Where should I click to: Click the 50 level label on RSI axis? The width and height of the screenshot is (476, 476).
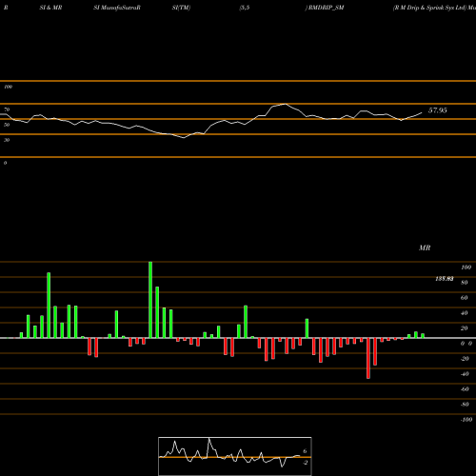pos(7,125)
